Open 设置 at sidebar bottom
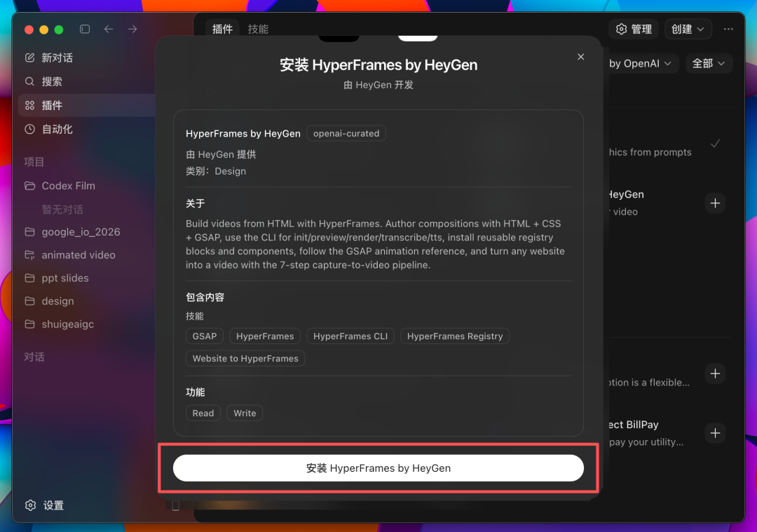Image resolution: width=757 pixels, height=532 pixels. 44,505
